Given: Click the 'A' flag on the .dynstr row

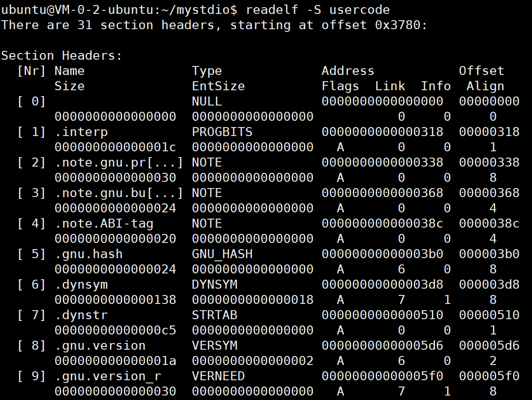Looking at the screenshot, I should pyautogui.click(x=340, y=330).
